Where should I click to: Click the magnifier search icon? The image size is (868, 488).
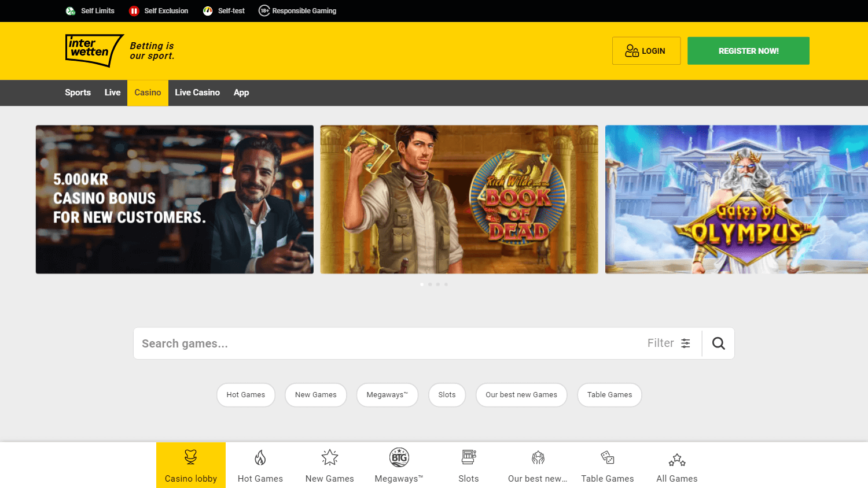[x=718, y=343]
